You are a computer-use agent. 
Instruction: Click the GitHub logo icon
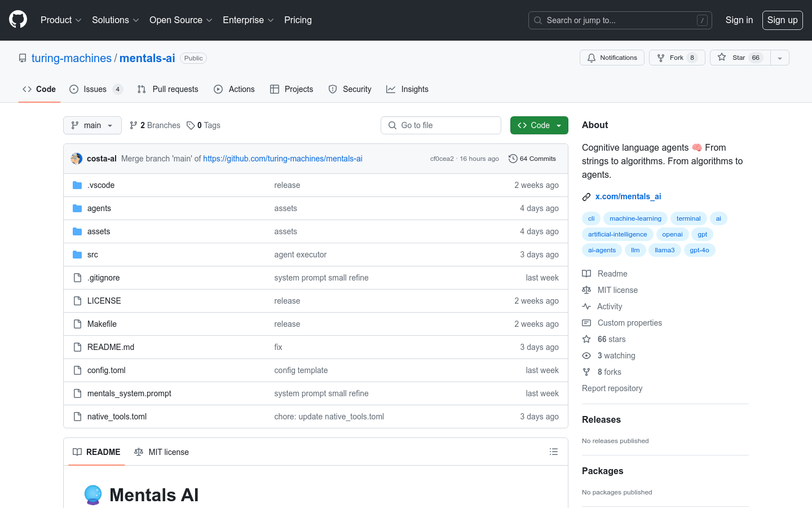18,20
